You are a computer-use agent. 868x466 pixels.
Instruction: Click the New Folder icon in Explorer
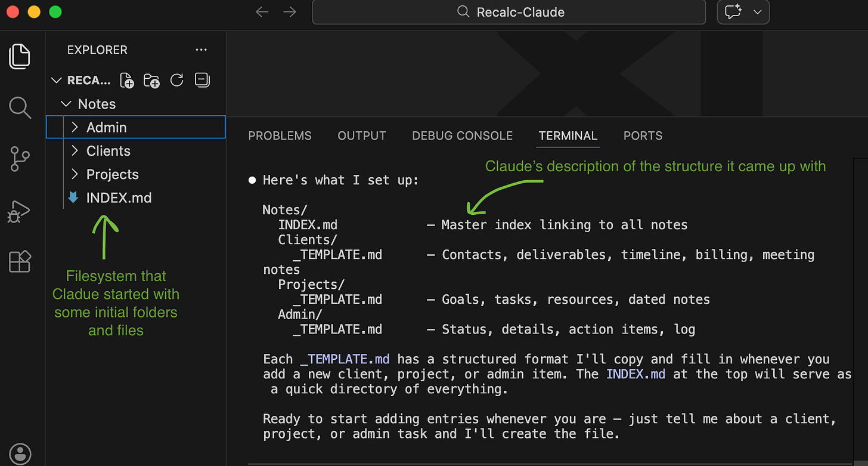[151, 81]
